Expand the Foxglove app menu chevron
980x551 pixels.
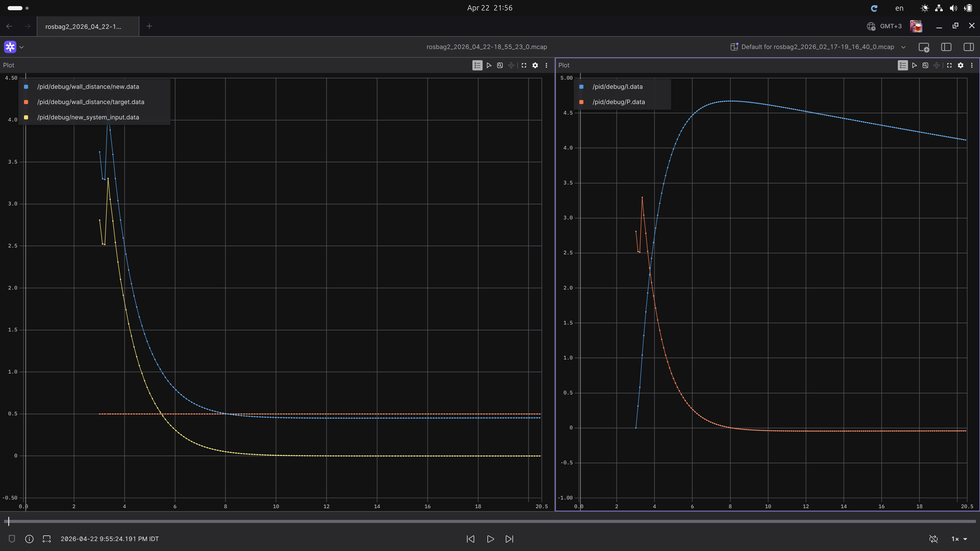[x=22, y=47]
